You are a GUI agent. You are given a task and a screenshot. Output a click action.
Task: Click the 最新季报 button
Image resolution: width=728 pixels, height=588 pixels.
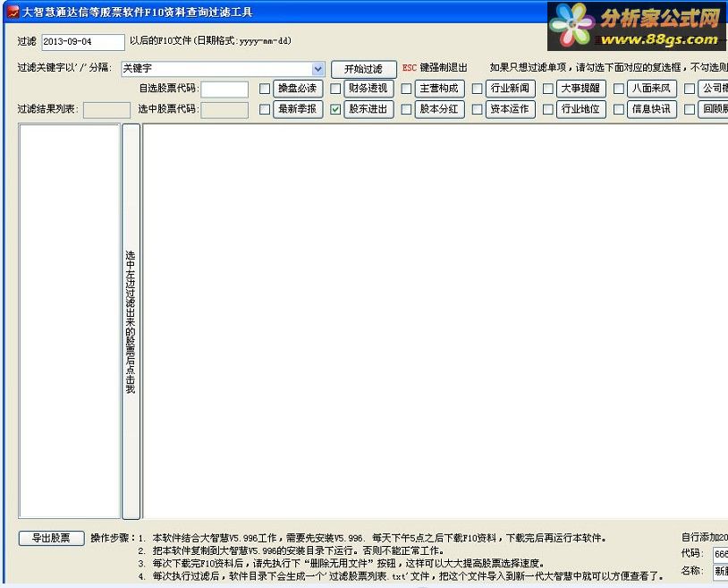point(298,109)
